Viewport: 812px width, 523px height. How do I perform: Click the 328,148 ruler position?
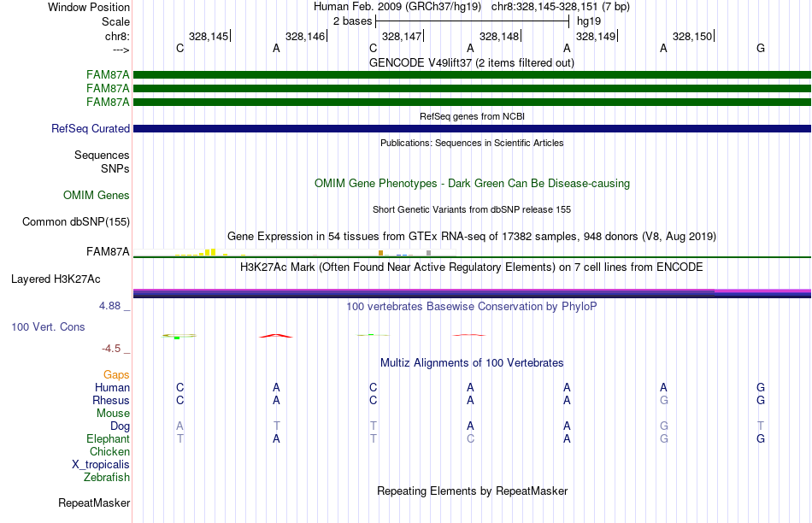tap(498, 36)
